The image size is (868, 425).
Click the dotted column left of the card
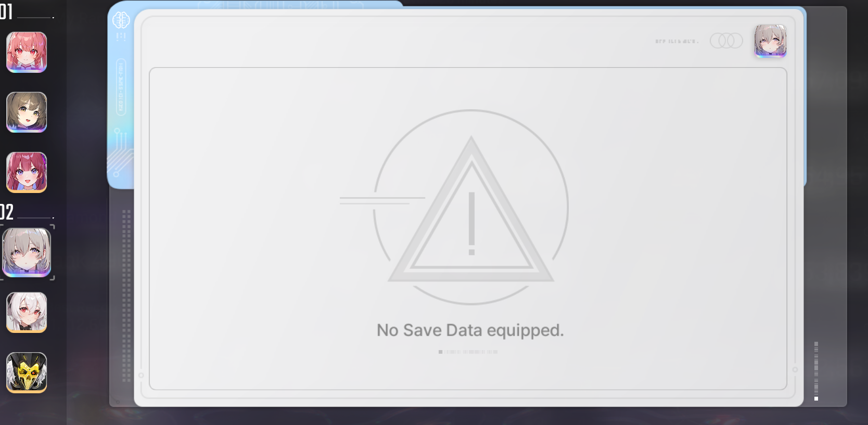click(x=126, y=295)
